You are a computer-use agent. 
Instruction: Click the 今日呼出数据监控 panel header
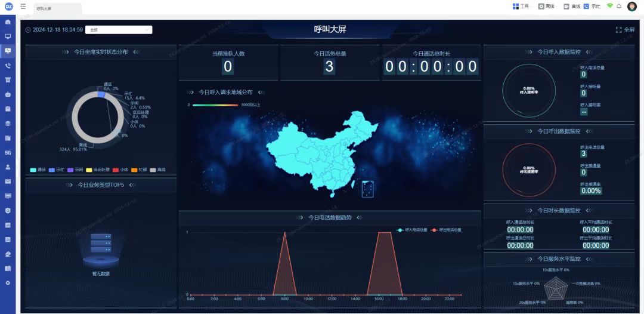(559, 131)
